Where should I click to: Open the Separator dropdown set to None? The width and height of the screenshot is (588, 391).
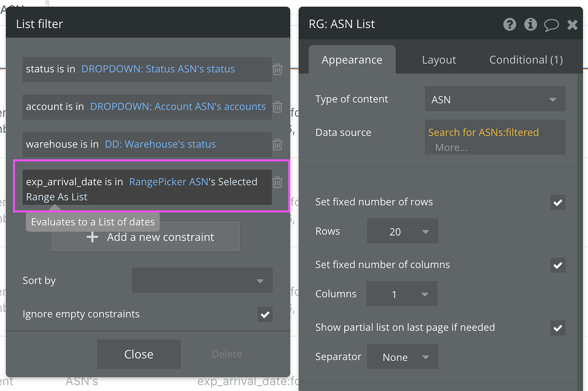pyautogui.click(x=402, y=356)
